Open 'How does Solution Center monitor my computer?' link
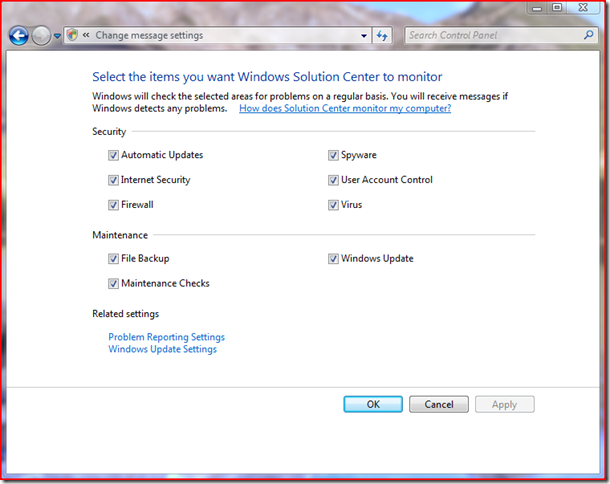Screen dimensions: 610x484 tap(345, 108)
